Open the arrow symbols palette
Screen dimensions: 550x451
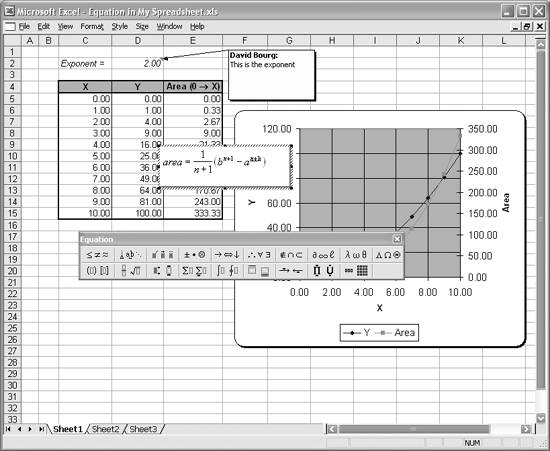(227, 255)
